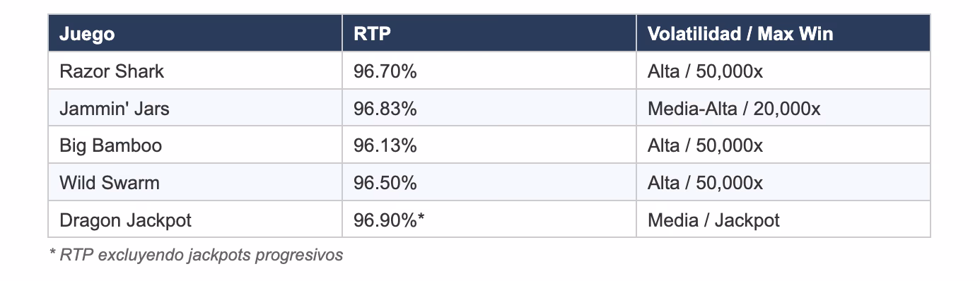Click the Juego column header
The width and height of the screenshot is (980, 281).
[x=195, y=33]
